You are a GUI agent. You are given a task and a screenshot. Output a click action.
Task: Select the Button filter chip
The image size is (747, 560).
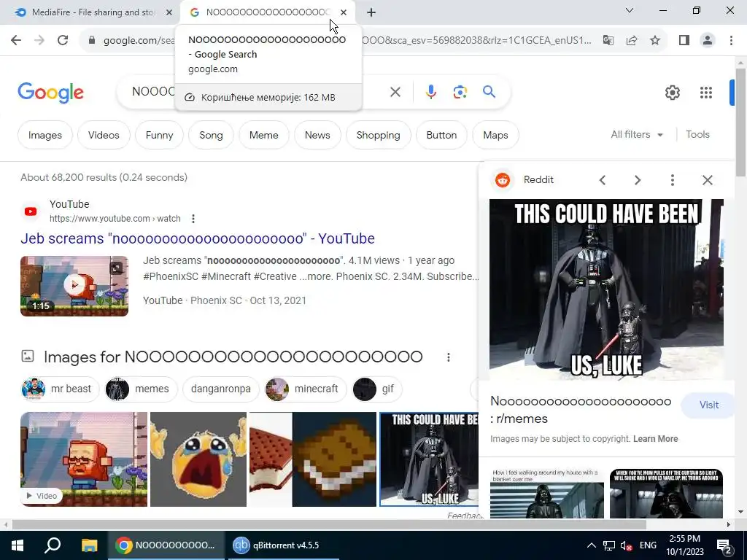[441, 135]
